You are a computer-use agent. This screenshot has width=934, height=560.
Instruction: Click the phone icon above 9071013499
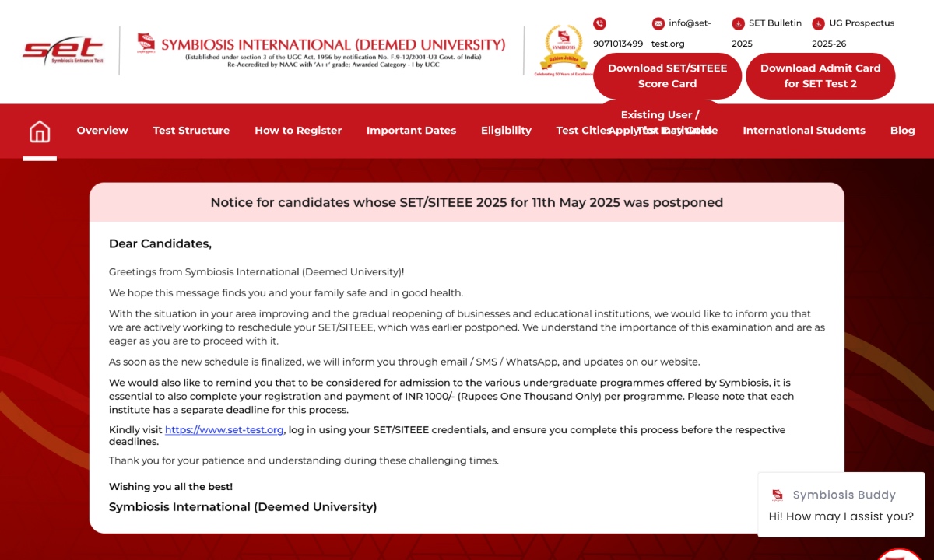(599, 23)
